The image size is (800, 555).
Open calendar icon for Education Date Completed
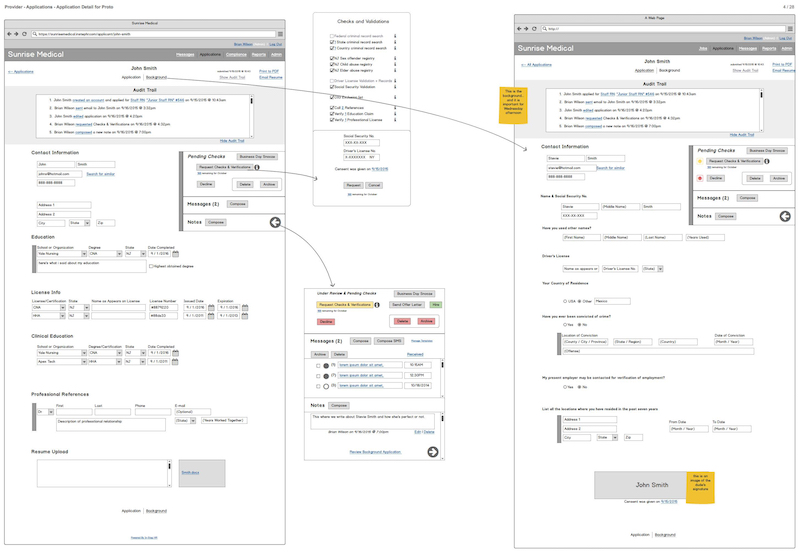(x=176, y=254)
